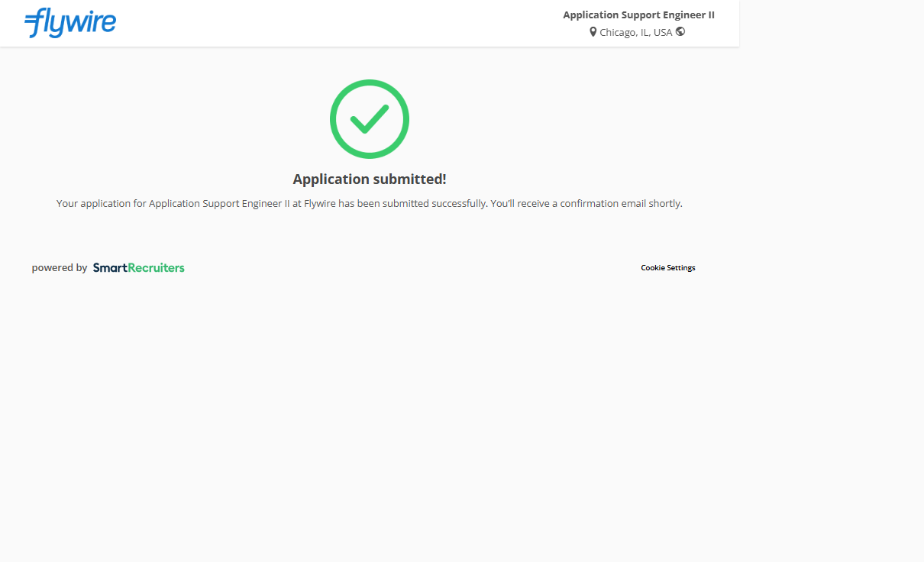Open the SmartRecruiters logo link

pyautogui.click(x=138, y=268)
